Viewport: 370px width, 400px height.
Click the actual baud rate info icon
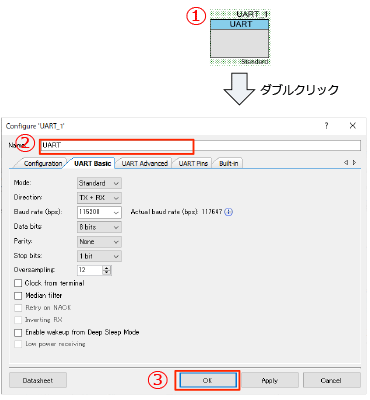(x=228, y=212)
